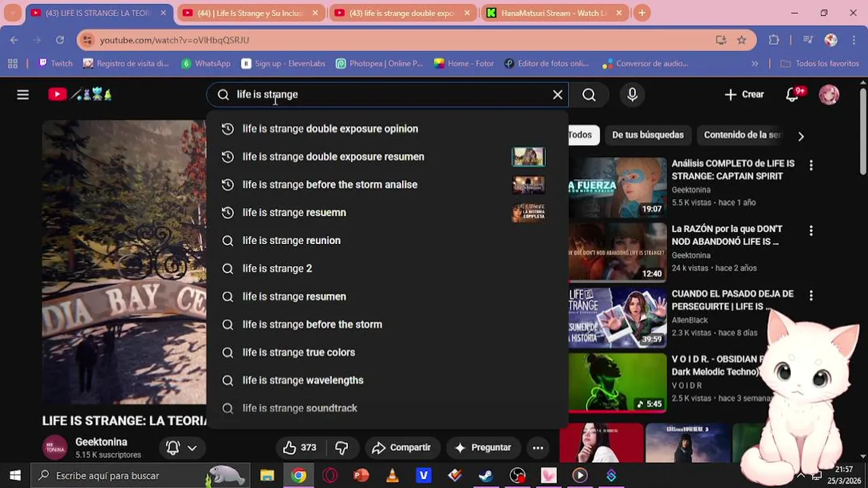Open the Windows Start menu
Screen dimensions: 868x488
[15, 476]
